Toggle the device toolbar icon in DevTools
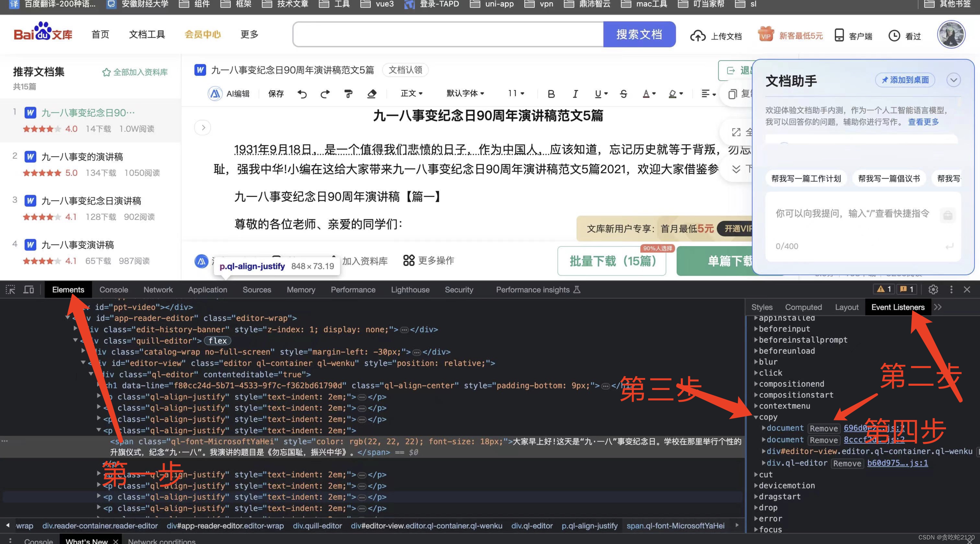Image resolution: width=980 pixels, height=544 pixels. click(28, 290)
